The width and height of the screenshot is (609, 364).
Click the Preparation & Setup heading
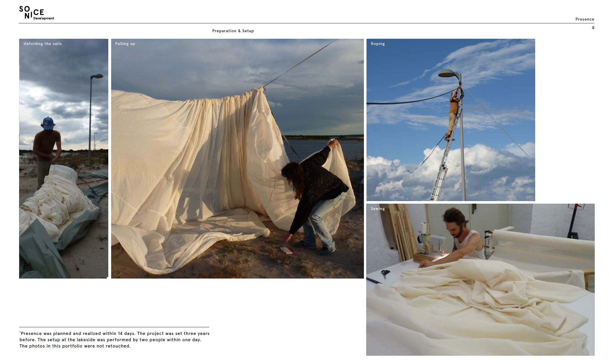[233, 31]
